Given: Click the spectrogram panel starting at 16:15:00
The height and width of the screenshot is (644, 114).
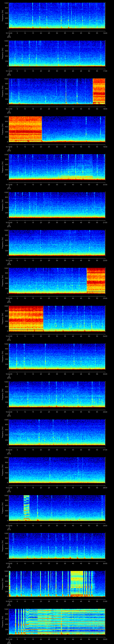Looking at the screenshot, I should tap(57, 16).
